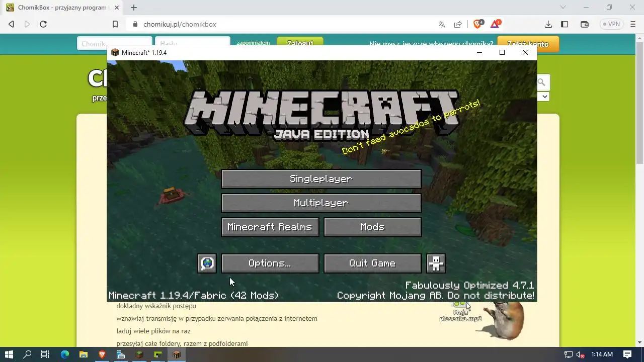Open Minecraft Options
This screenshot has width=644, height=362.
(x=270, y=263)
